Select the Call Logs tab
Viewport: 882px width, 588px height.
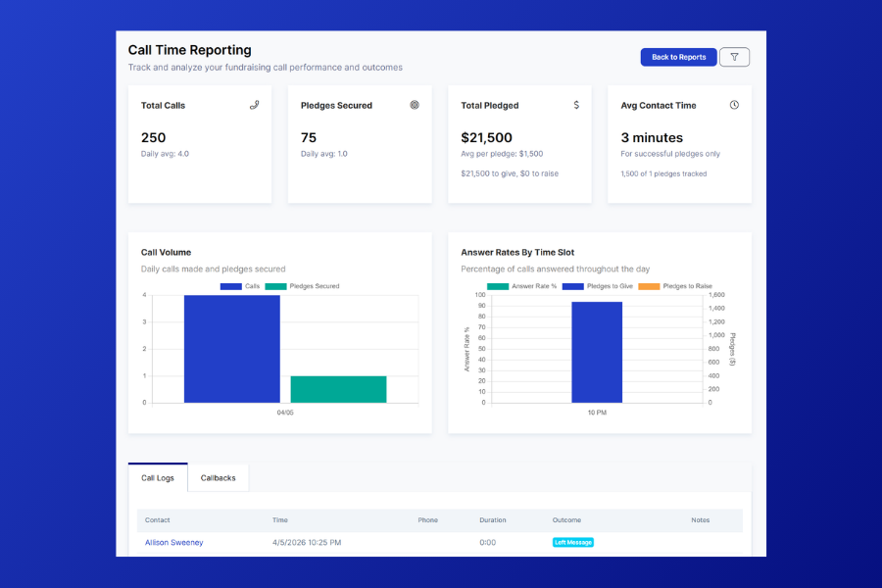click(158, 478)
